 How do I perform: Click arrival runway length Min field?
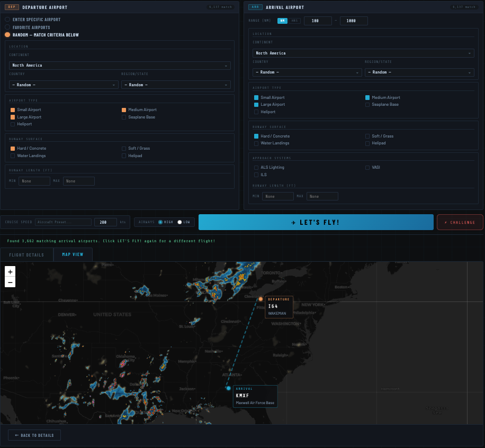point(278,196)
